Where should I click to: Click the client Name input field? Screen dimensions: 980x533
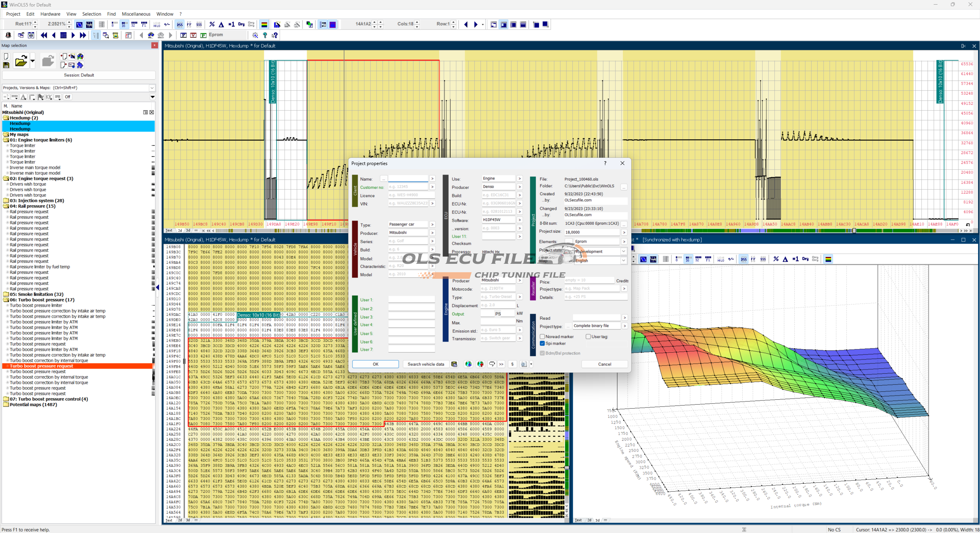tap(408, 179)
